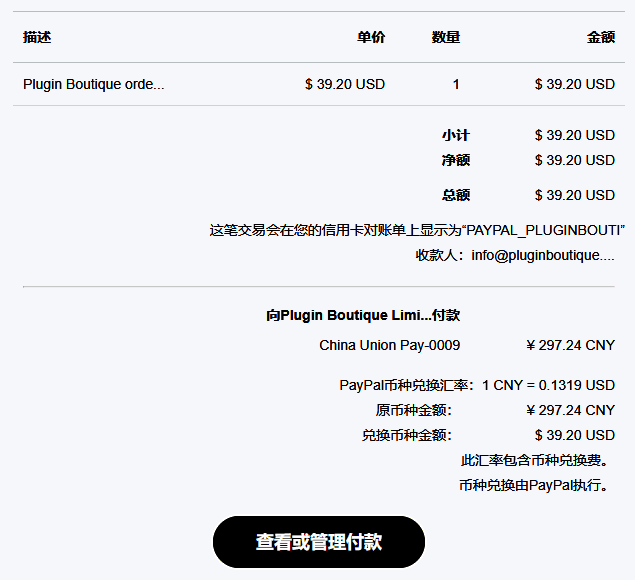635x580 pixels.
Task: Click the 单价 column header
Action: pos(371,37)
